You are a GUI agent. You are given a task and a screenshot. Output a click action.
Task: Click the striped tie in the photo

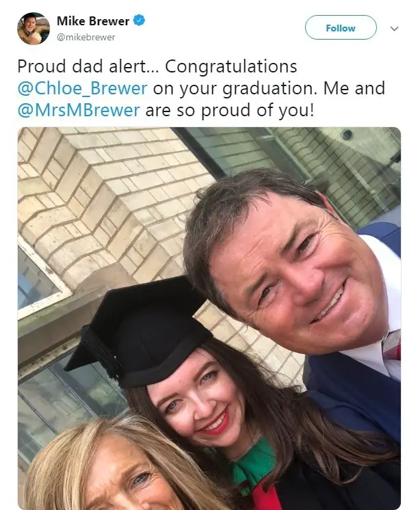pyautogui.click(x=392, y=345)
